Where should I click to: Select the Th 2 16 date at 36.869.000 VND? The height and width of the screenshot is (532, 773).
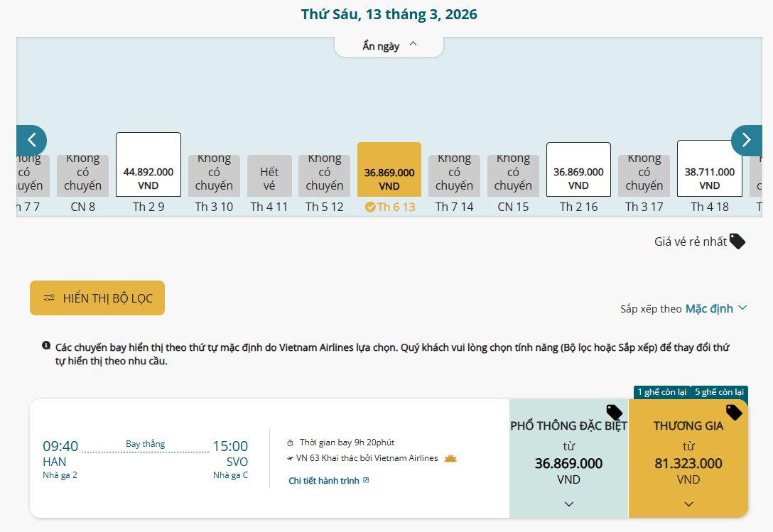tap(578, 170)
